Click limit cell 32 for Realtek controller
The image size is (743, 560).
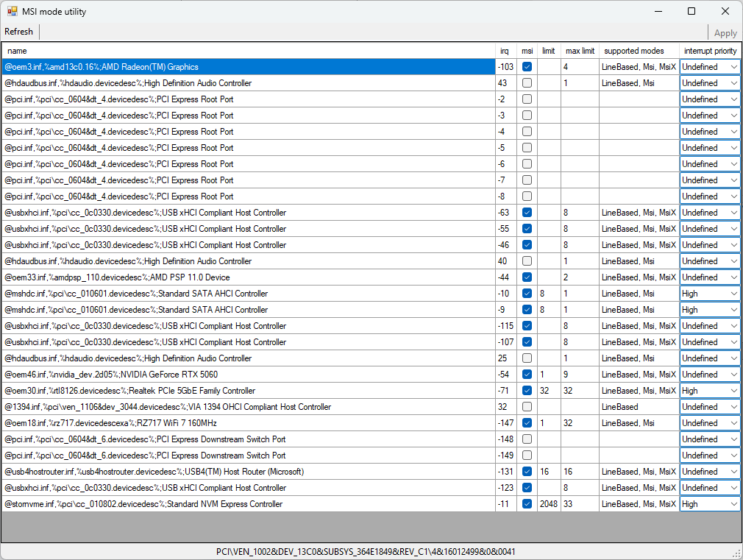click(549, 391)
